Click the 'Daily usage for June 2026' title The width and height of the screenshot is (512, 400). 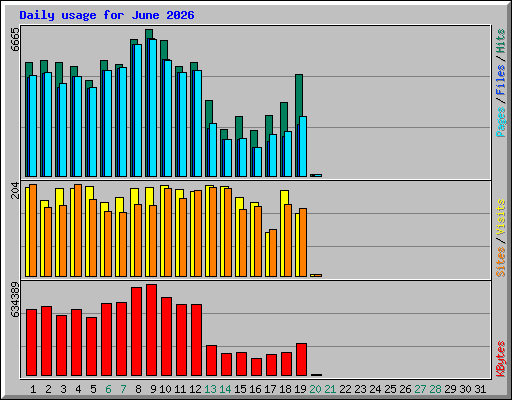[107, 15]
